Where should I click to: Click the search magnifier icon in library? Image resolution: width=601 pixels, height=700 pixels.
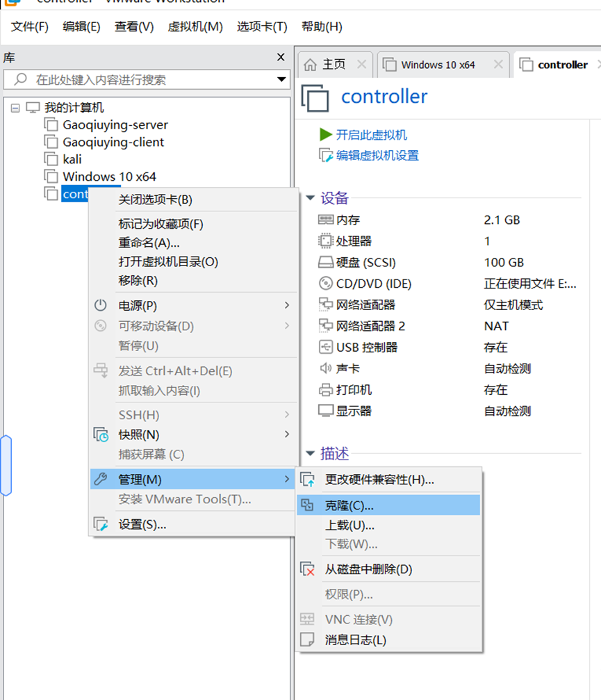coord(20,79)
